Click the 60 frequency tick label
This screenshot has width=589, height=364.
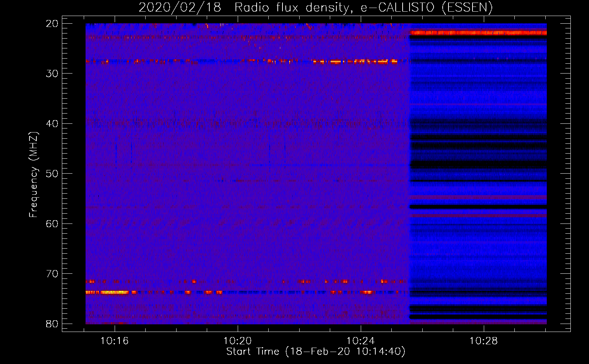tap(52, 223)
